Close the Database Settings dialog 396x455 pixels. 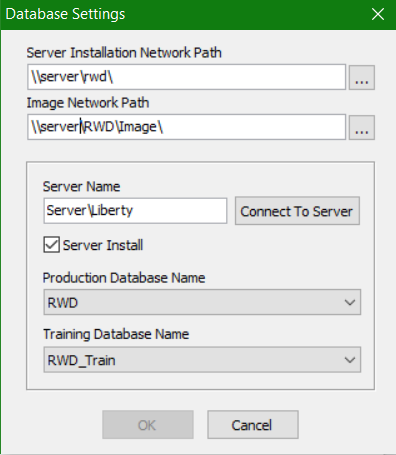point(378,14)
